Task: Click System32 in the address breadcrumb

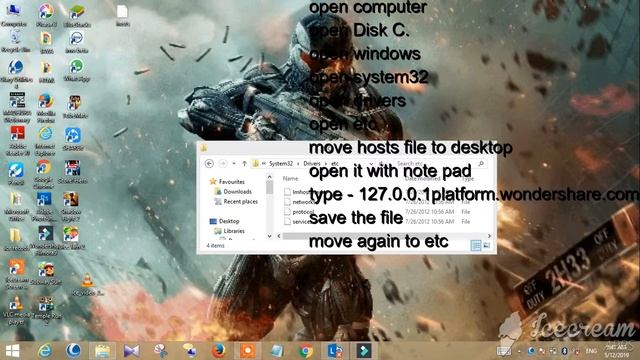Action: 280,163
